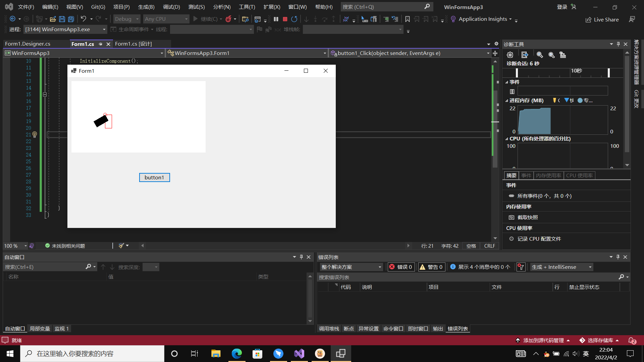Toggle Record CPU profile radio option
644x362 pixels.
511,239
